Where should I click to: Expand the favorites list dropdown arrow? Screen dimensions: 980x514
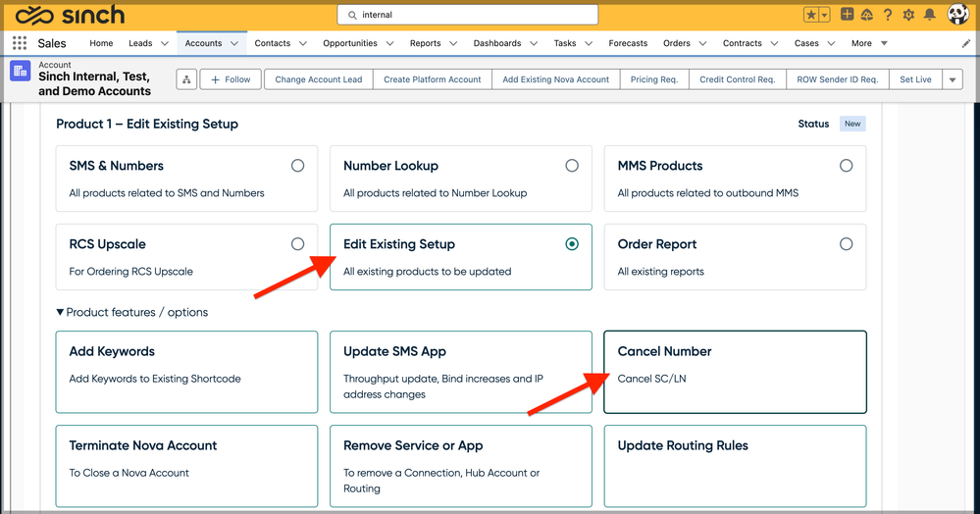tap(824, 15)
